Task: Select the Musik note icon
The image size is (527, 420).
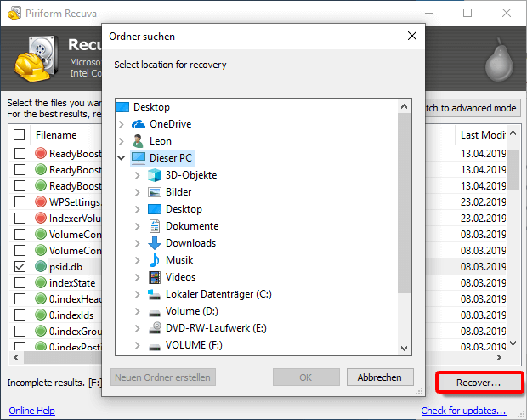Action: (155, 260)
